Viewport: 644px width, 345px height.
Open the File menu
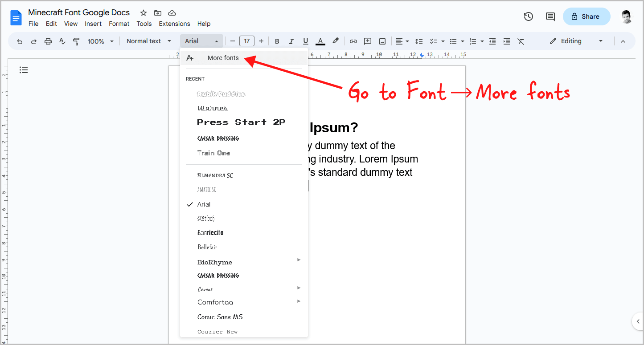point(33,24)
